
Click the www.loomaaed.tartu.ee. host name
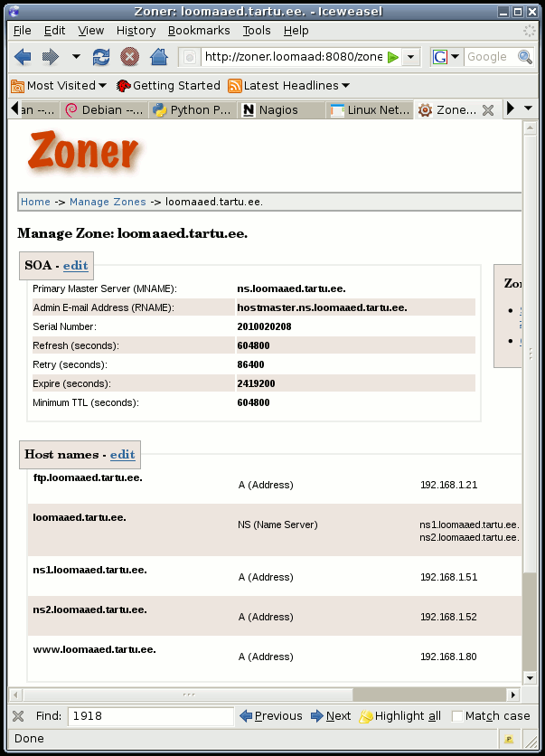pos(94,649)
